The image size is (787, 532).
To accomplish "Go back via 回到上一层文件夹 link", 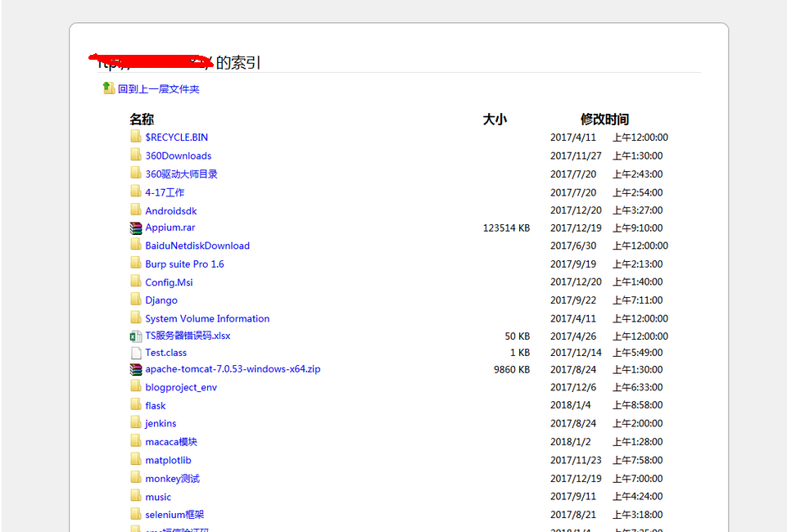I will [x=159, y=89].
